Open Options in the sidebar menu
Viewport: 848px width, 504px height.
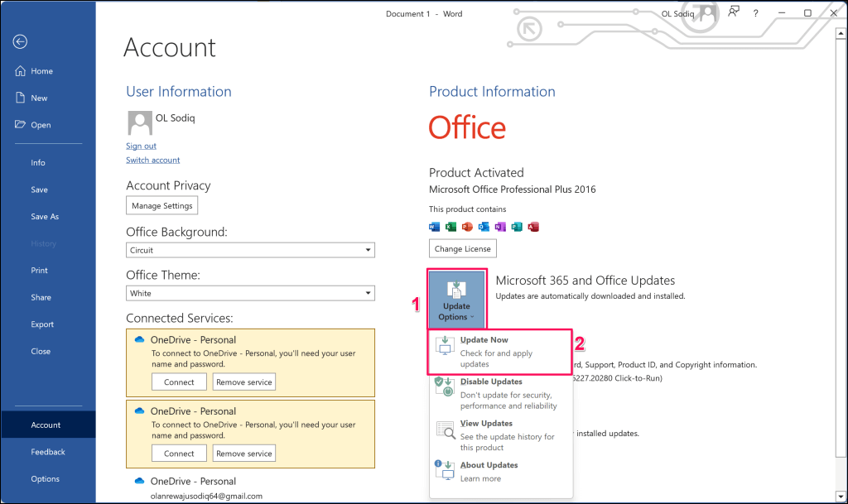(x=46, y=478)
